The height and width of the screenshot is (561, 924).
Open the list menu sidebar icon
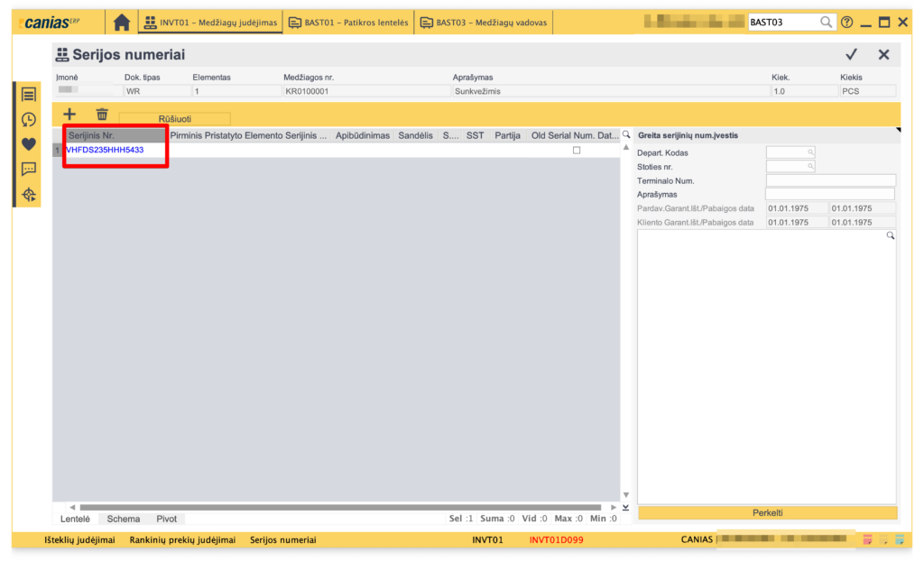point(29,95)
